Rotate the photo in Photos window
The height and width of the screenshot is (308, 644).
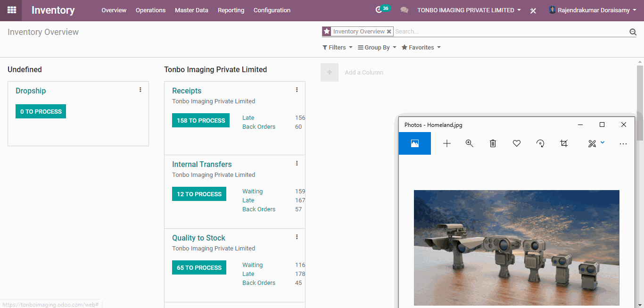pyautogui.click(x=540, y=143)
